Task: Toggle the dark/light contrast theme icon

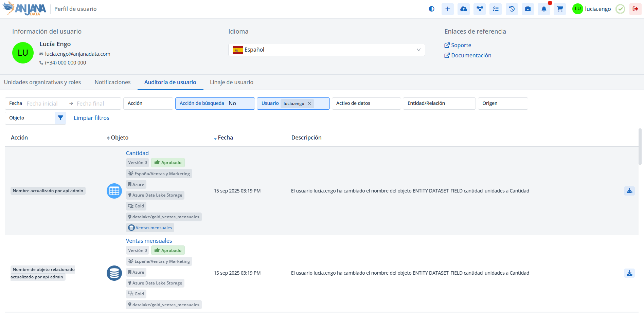Action: click(x=431, y=9)
